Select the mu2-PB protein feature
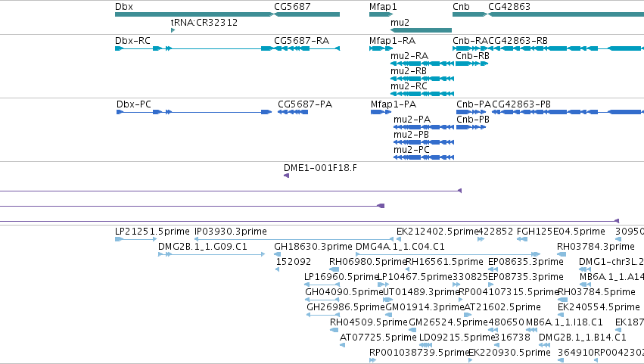This screenshot has width=644, height=364. coord(424,142)
